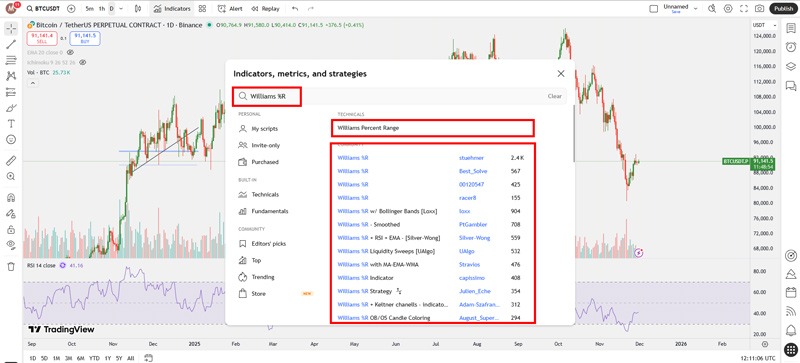Screen dimensions: 800x363
Task: Select the crosshair cursor tool
Action: click(11, 29)
